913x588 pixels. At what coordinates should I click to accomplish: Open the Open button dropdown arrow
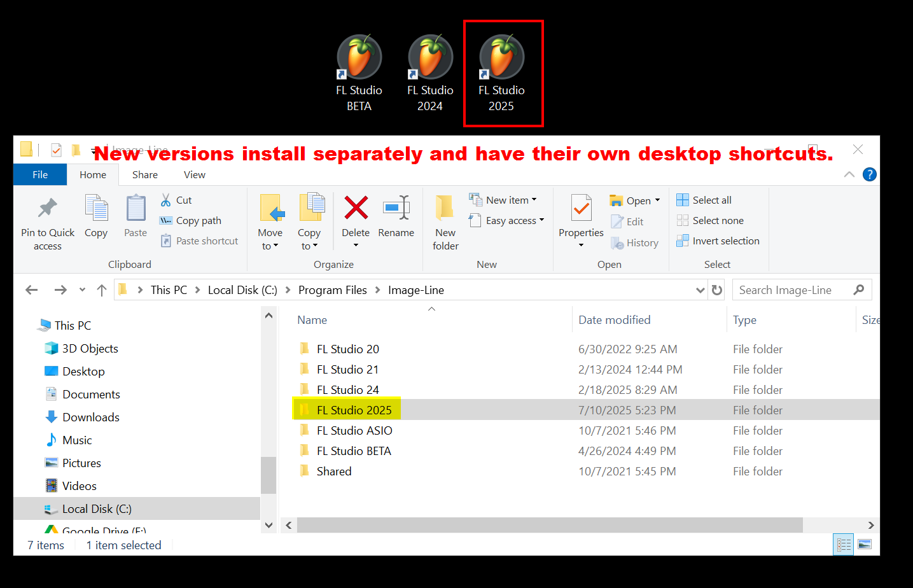click(657, 200)
